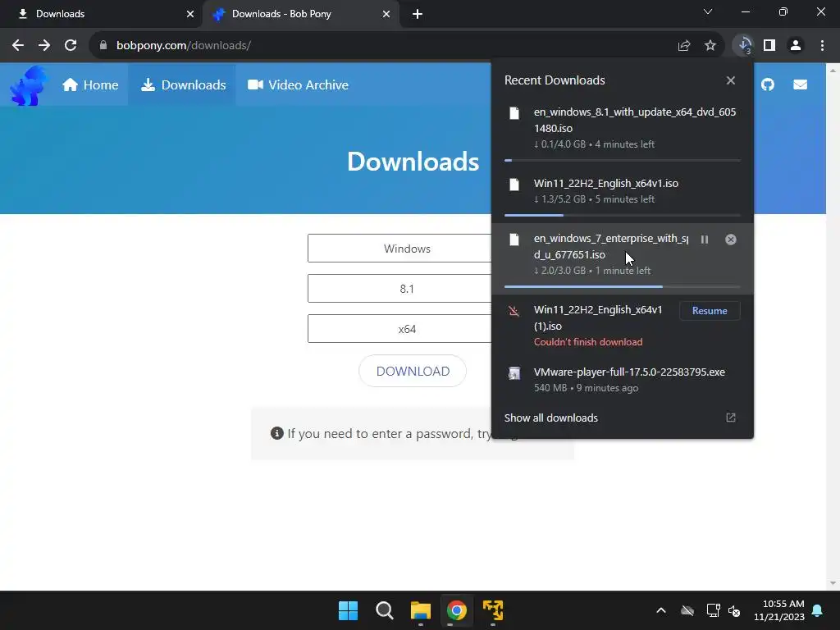This screenshot has height=630, width=840.
Task: Open a new browser tab
Action: [x=418, y=14]
